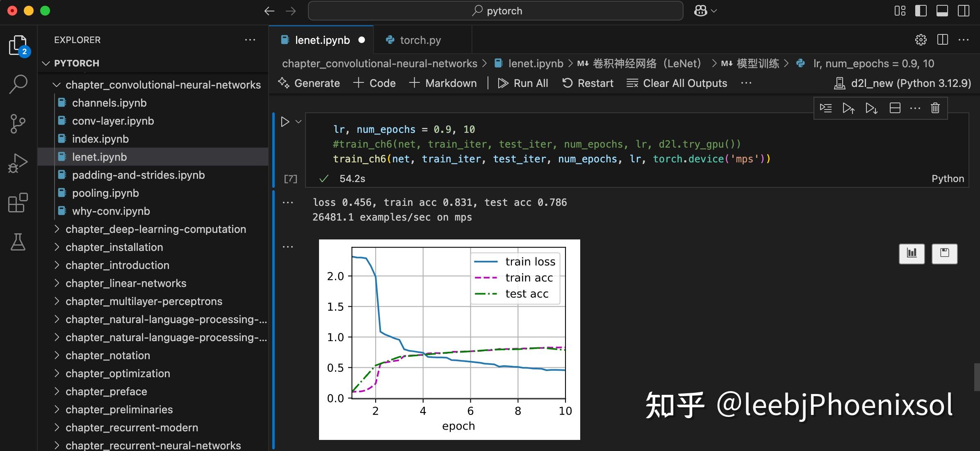980x451 pixels.
Task: Toggle the primary side bar visibility
Action: coord(921,11)
